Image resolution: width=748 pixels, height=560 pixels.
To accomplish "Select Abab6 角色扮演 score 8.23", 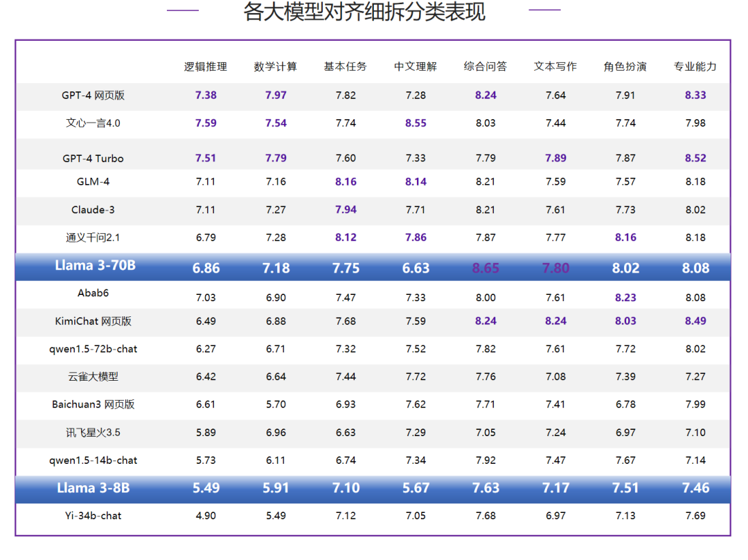I will pyautogui.click(x=625, y=298).
